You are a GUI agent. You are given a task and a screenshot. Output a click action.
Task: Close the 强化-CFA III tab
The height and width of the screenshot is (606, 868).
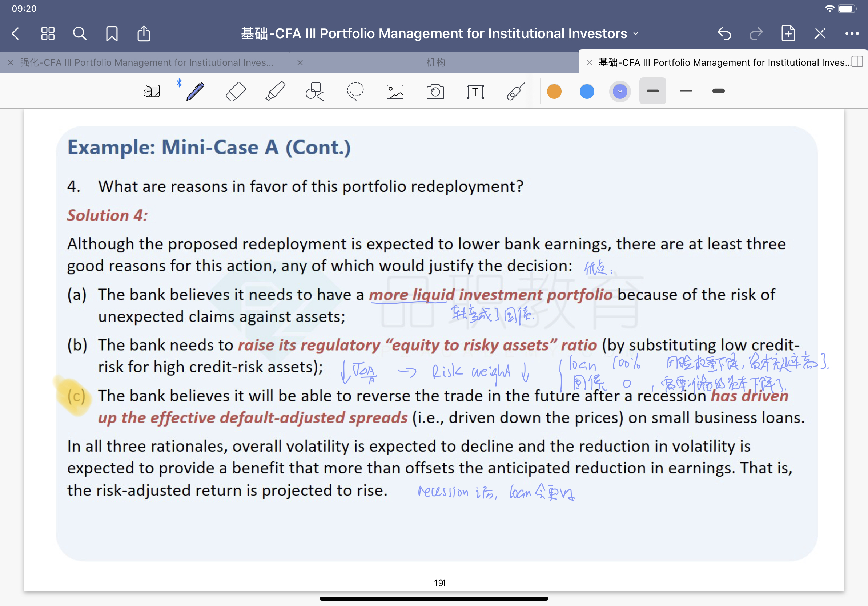tap(11, 62)
